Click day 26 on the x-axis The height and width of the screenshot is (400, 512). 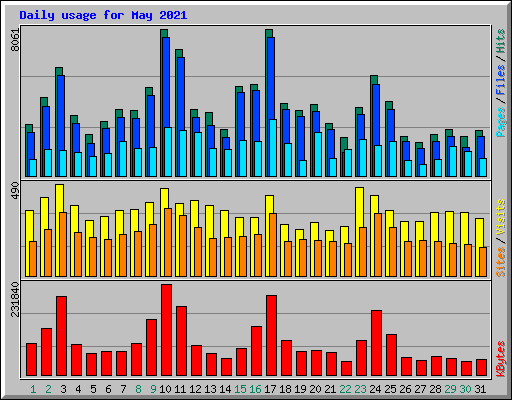point(405,389)
